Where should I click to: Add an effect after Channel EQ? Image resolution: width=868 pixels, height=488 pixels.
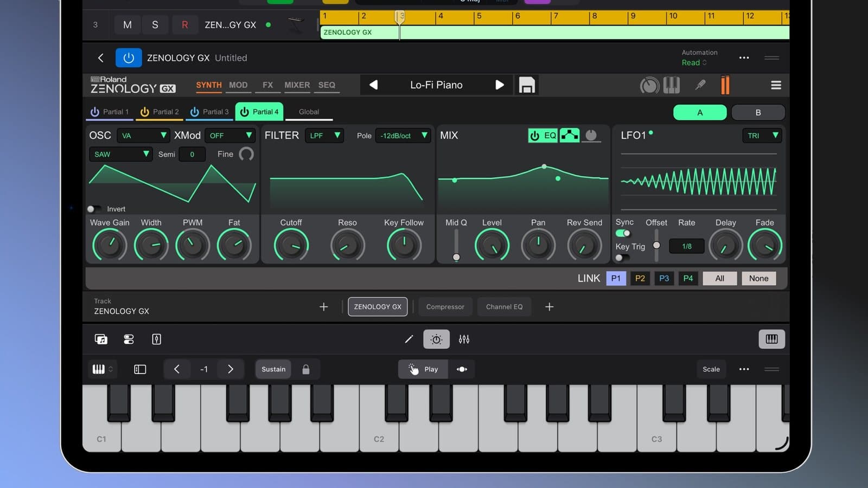549,307
